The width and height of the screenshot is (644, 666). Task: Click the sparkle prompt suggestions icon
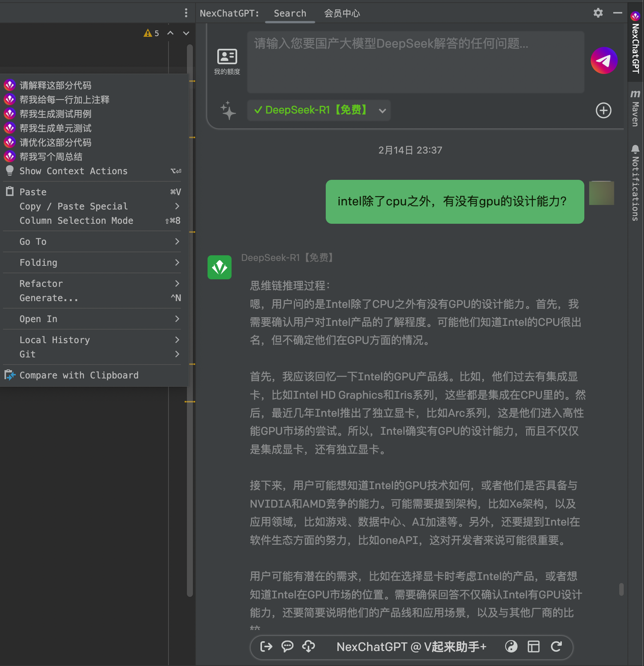pyautogui.click(x=228, y=110)
